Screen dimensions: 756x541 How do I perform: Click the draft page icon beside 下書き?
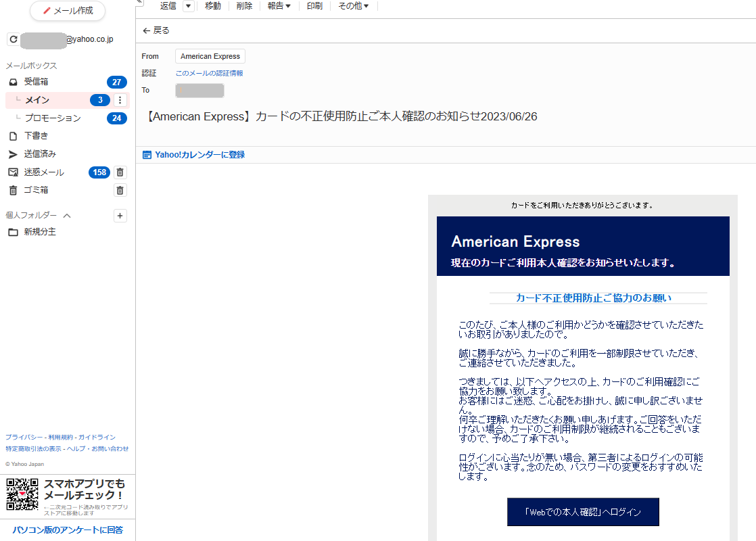[x=14, y=137]
